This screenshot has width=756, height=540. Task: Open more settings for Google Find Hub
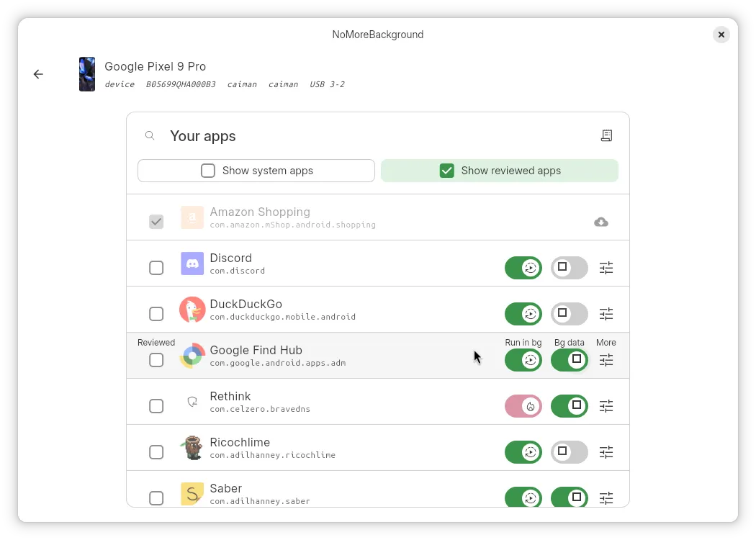coord(606,360)
